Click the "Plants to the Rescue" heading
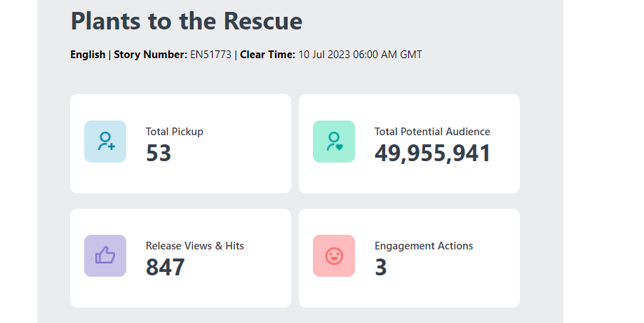Screen dimensions: 644x323 186,21
